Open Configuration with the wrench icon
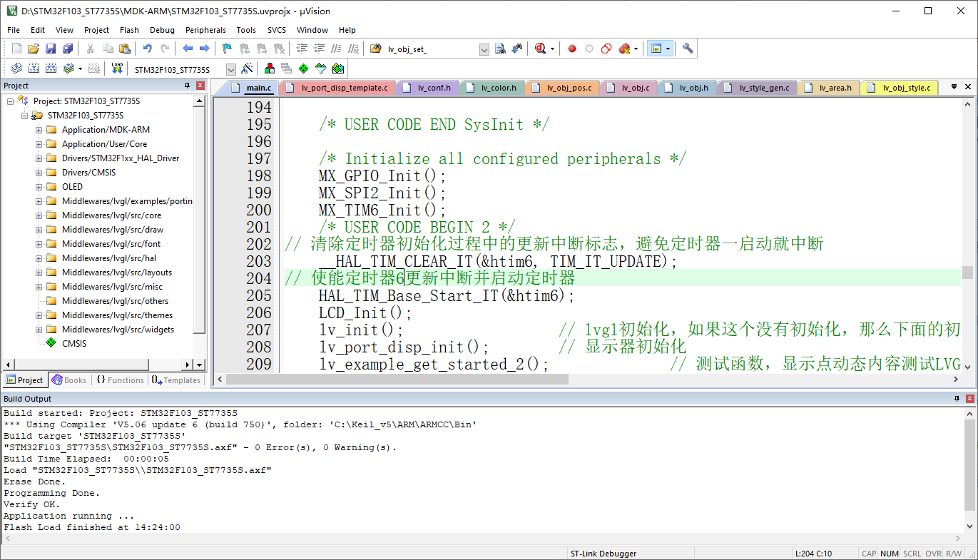This screenshot has height=560, width=978. pos(688,49)
